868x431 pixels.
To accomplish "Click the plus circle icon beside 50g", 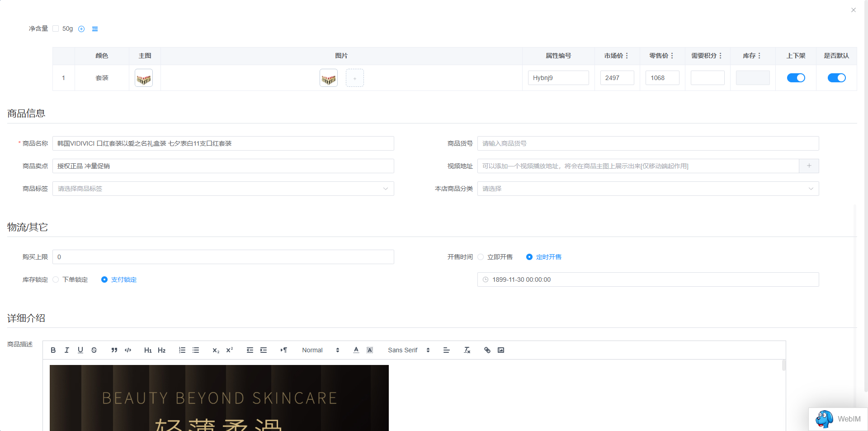I will (81, 29).
